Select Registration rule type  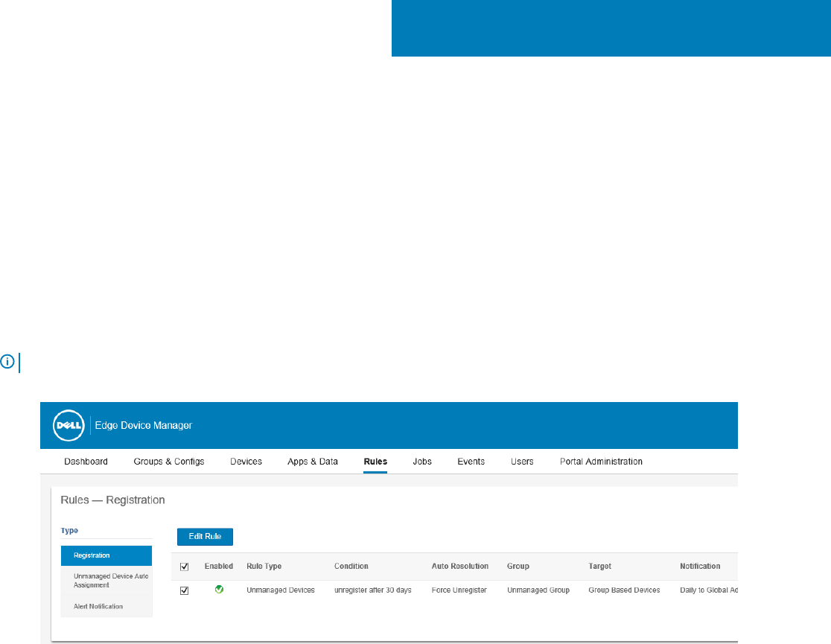coord(106,555)
